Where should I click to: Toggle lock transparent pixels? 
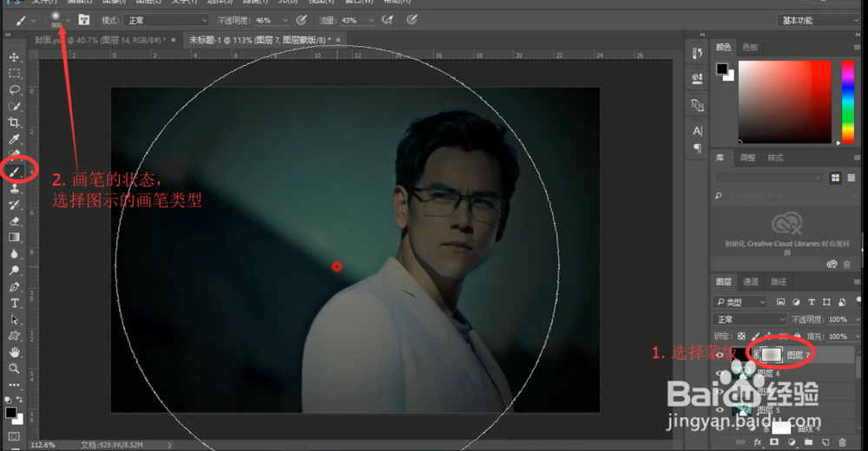pos(741,336)
